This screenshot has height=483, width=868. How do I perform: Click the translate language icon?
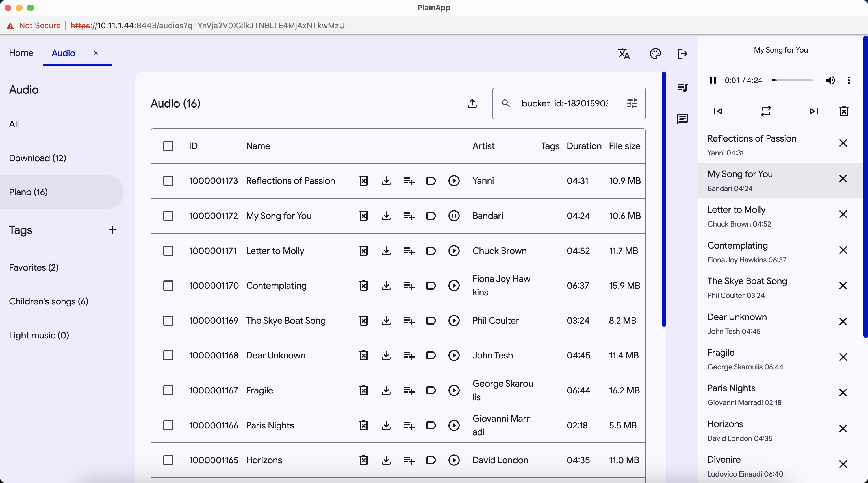pyautogui.click(x=624, y=54)
